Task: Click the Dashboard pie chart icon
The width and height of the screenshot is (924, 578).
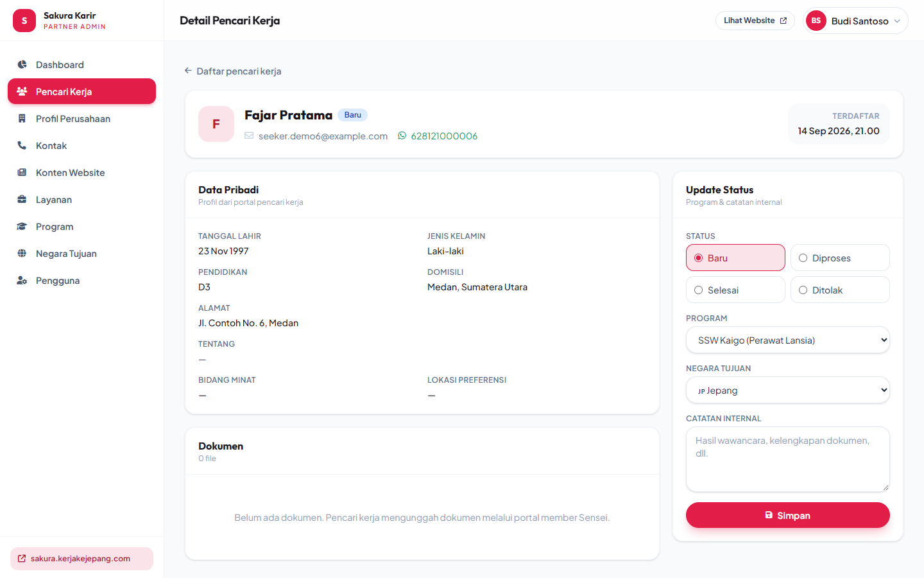Action: pyautogui.click(x=22, y=64)
